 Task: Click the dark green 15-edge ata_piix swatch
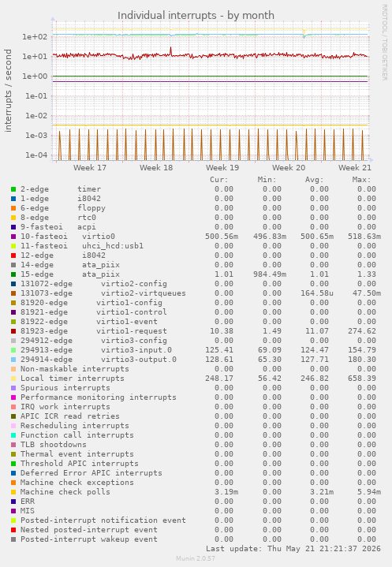point(13,274)
